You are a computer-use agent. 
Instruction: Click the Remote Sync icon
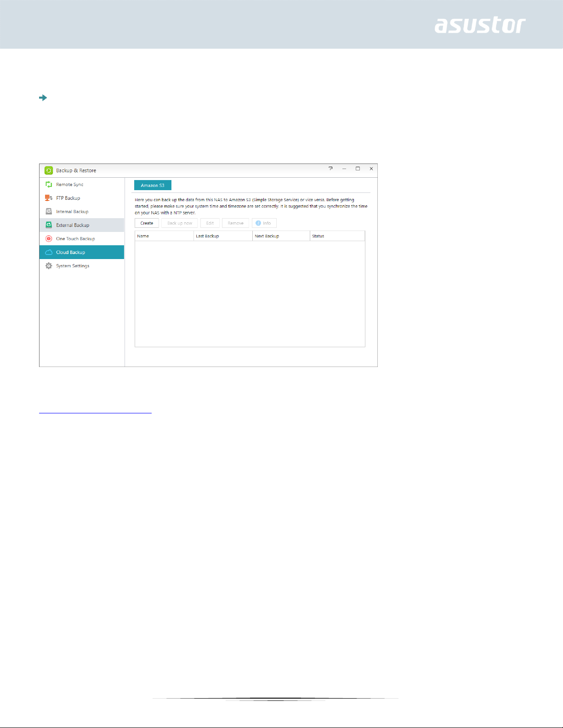(49, 185)
